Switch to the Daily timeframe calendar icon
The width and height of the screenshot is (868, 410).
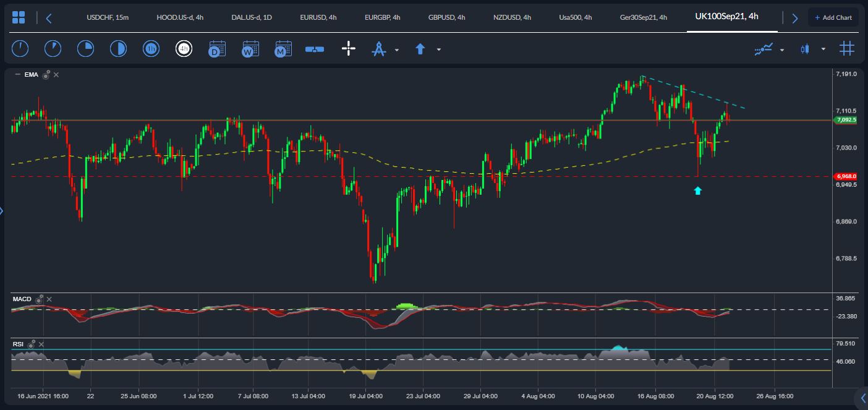tap(217, 49)
